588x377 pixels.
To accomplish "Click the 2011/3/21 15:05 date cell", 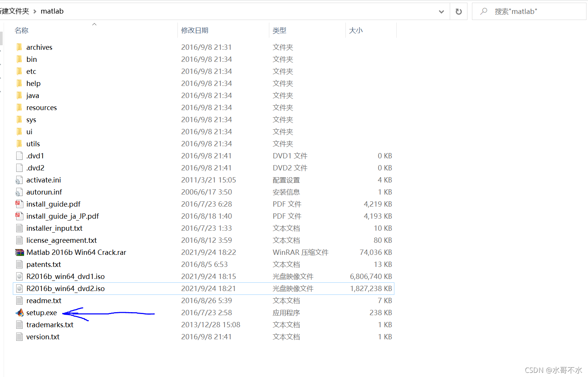I will point(209,180).
